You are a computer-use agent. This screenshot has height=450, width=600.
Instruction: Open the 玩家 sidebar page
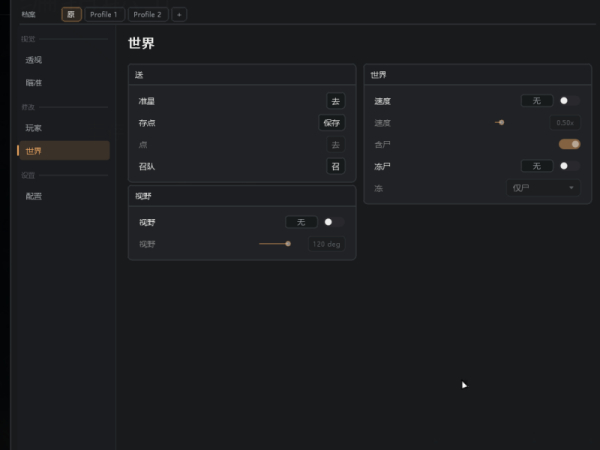point(64,128)
